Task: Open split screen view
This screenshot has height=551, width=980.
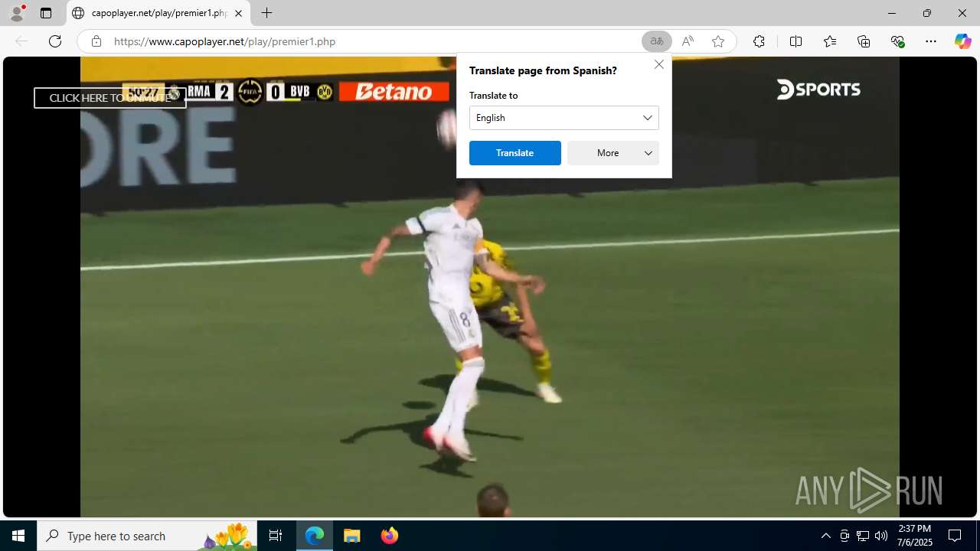Action: (795, 41)
